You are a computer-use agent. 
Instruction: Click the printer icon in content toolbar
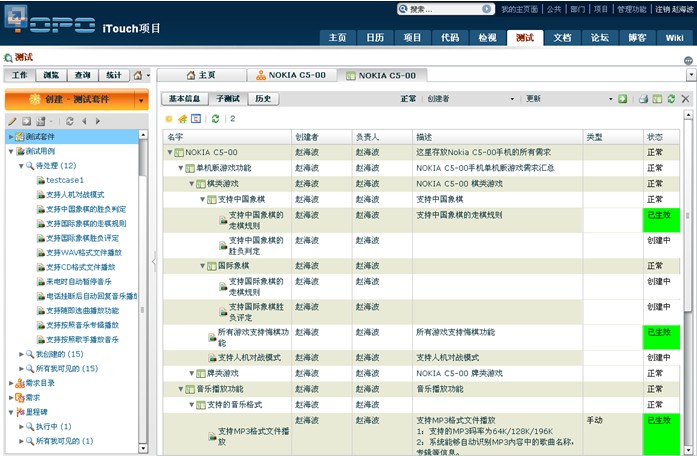point(643,99)
